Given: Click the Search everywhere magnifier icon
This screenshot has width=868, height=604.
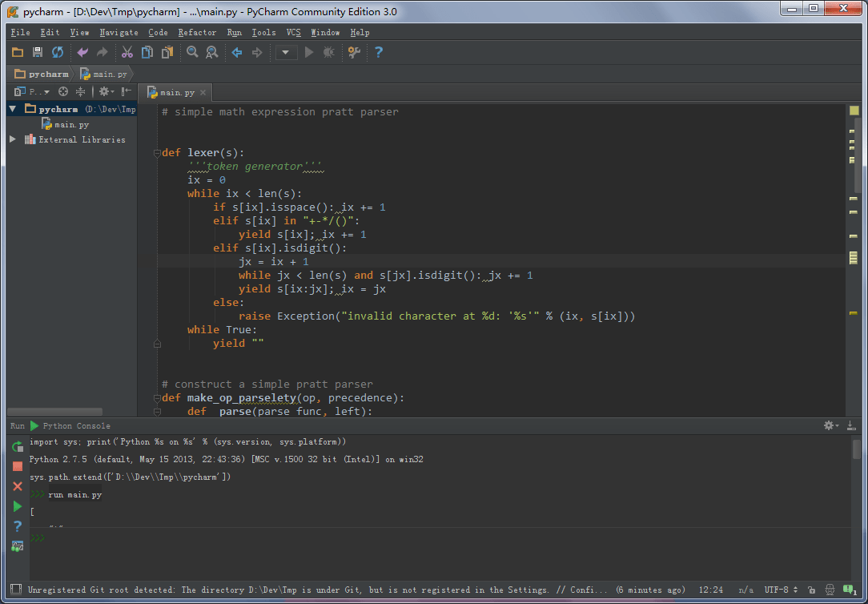Looking at the screenshot, I should tap(192, 51).
